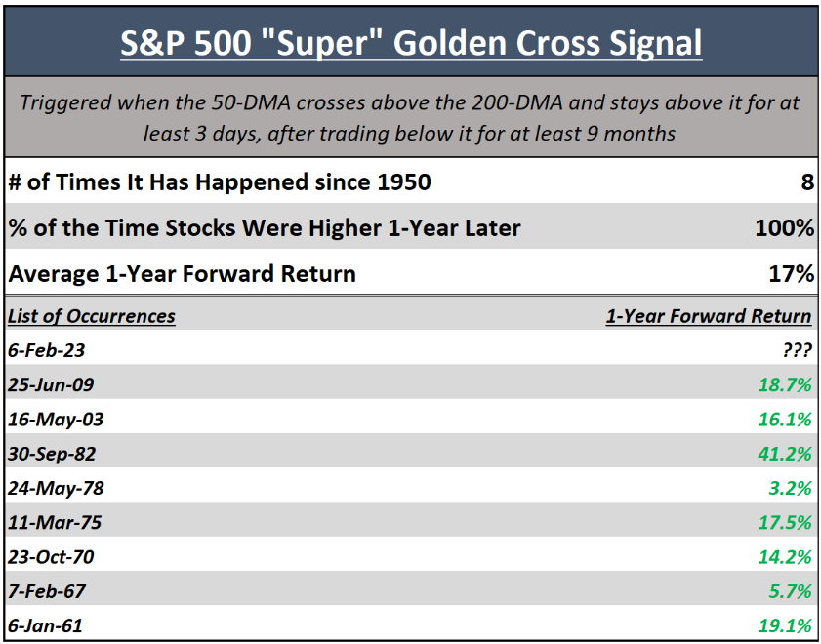This screenshot has height=644, width=821.
Task: Click the 100% value
Action: 784,228
